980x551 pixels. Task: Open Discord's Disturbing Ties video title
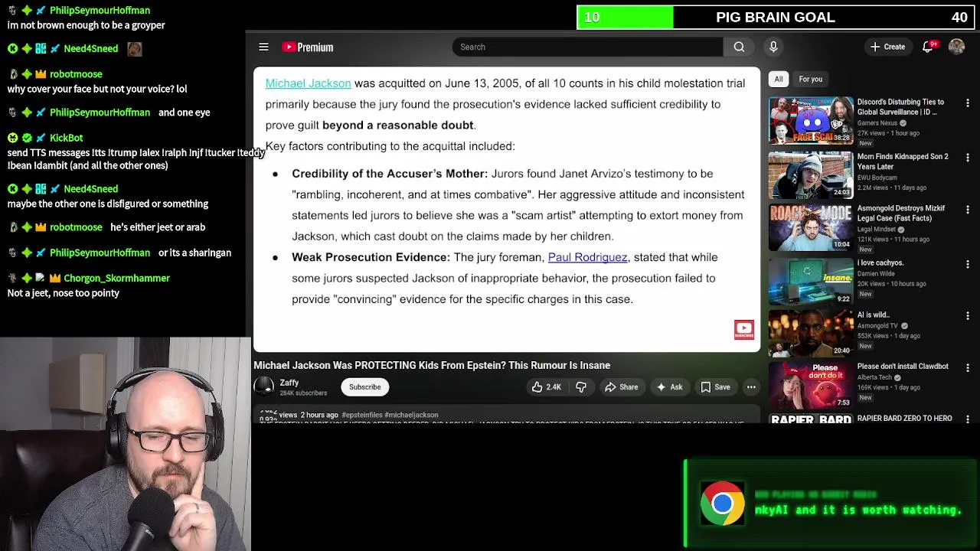(900, 106)
